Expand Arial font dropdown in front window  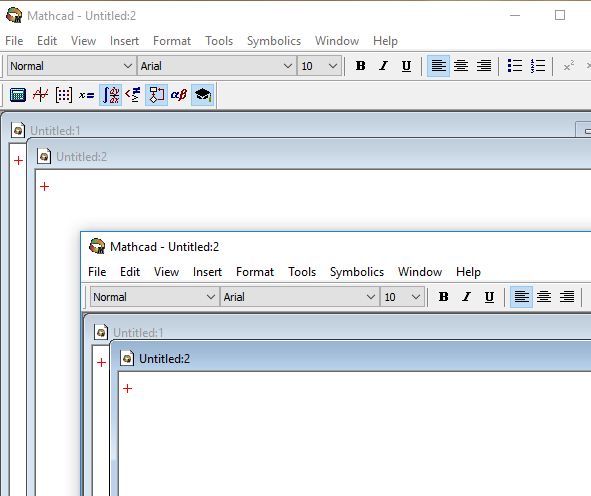point(371,297)
